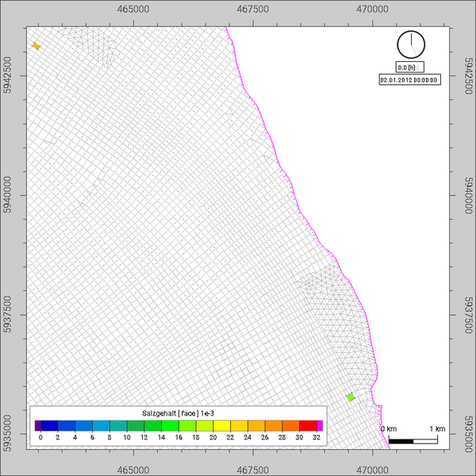Click the orange salinity cell marker

tap(36, 47)
